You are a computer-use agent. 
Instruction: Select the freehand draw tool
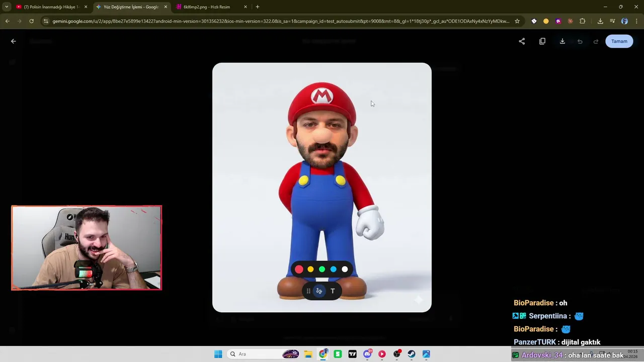319,291
